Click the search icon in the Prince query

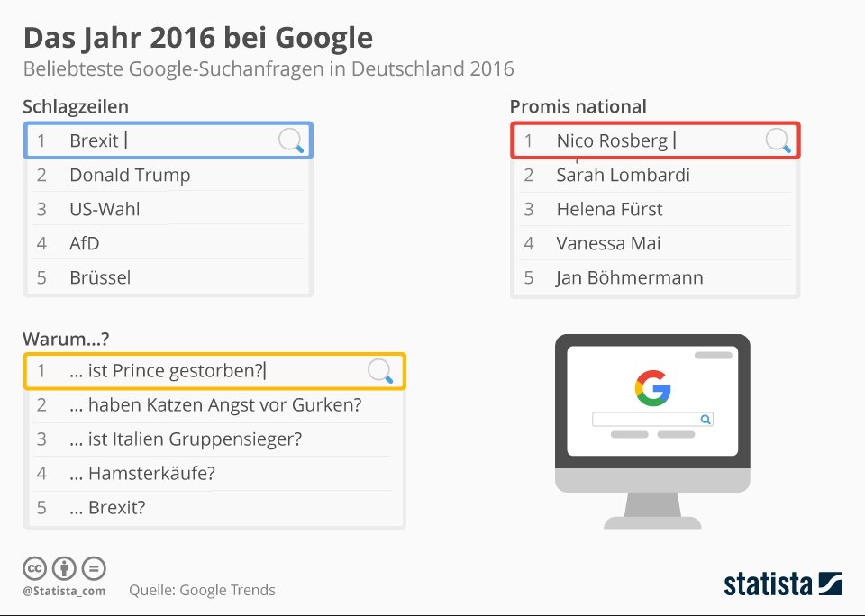(x=380, y=371)
